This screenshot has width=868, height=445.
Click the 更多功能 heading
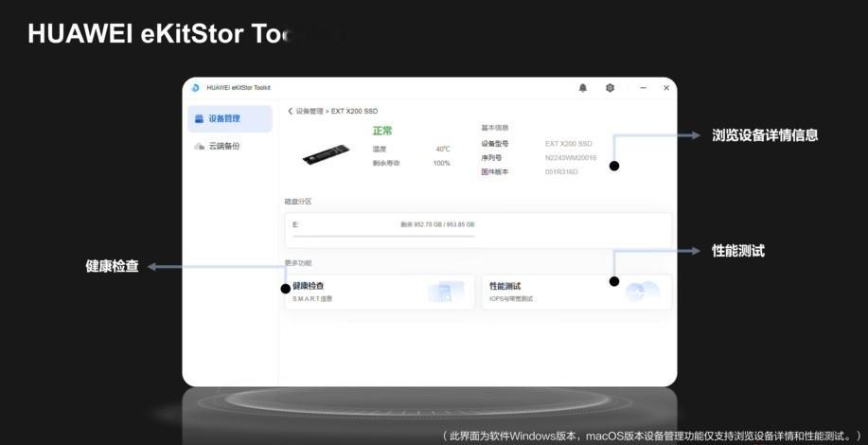click(x=298, y=263)
